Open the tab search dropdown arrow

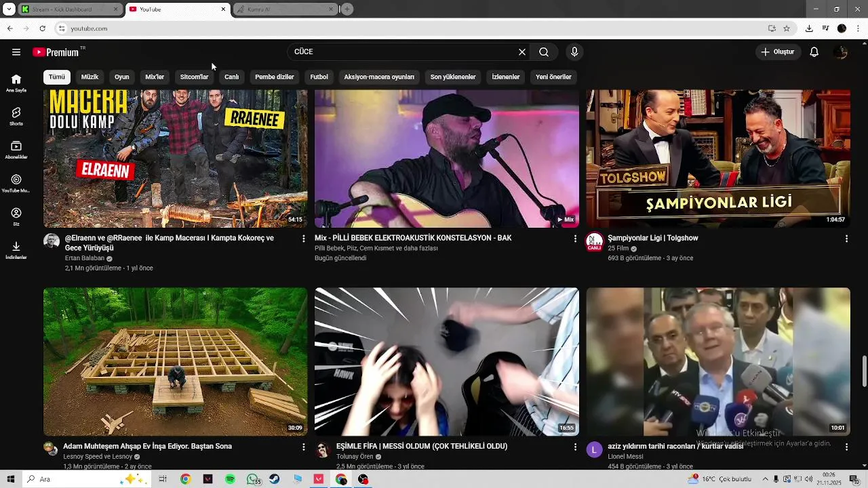coord(9,9)
